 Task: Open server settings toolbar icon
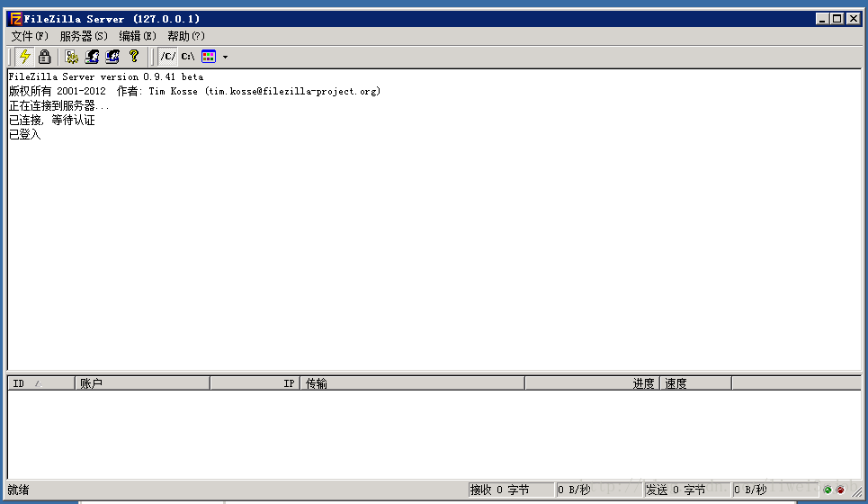(x=71, y=57)
